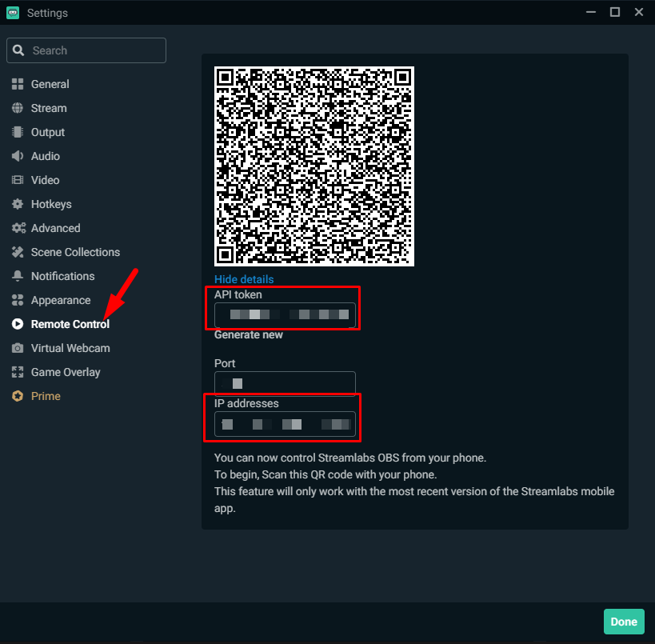Click Generate new token link

tap(249, 334)
